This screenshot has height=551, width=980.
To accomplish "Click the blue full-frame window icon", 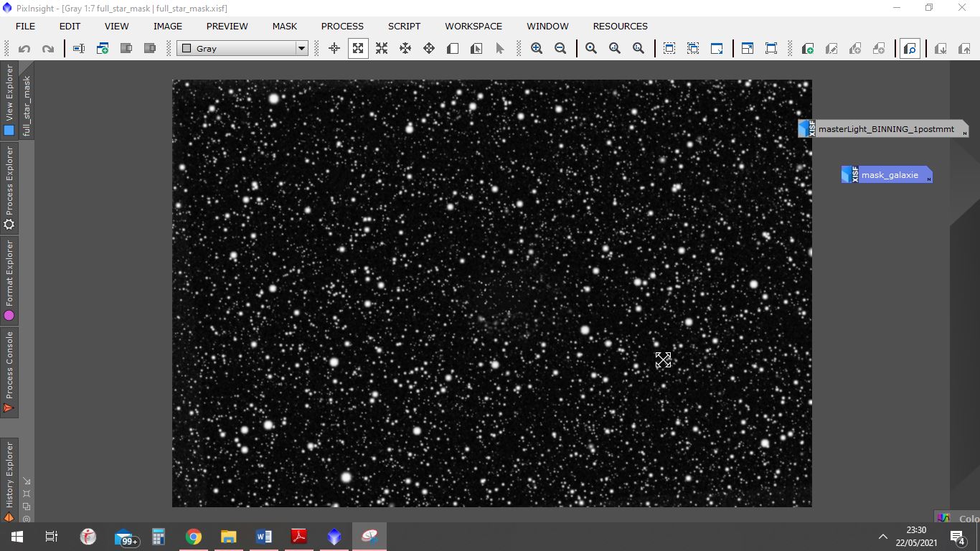I will [771, 49].
